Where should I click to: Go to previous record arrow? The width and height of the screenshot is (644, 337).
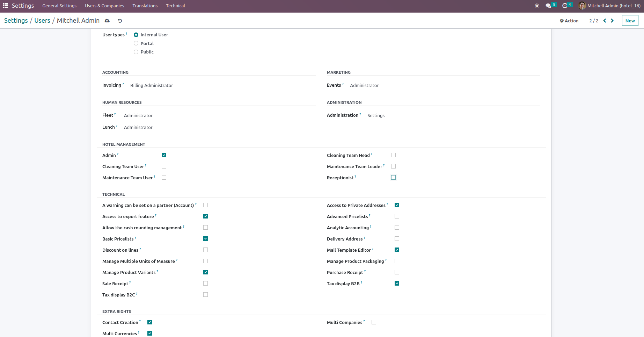[605, 21]
